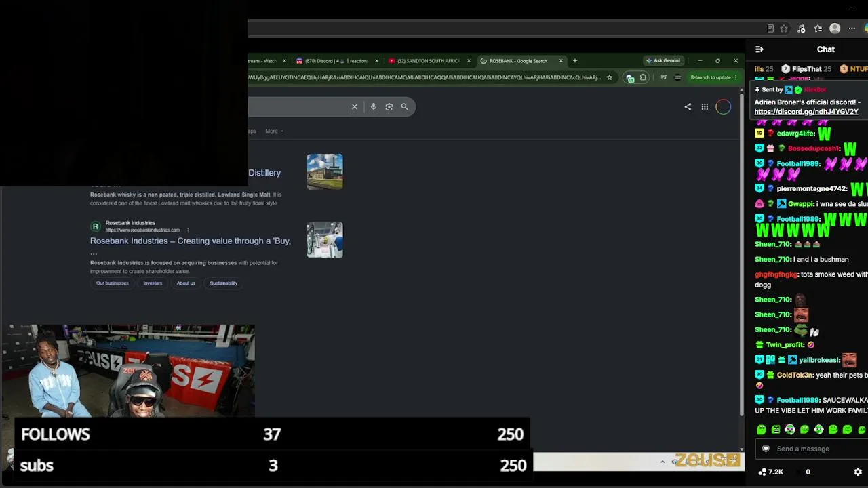Open chat settings gear

pyautogui.click(x=858, y=472)
